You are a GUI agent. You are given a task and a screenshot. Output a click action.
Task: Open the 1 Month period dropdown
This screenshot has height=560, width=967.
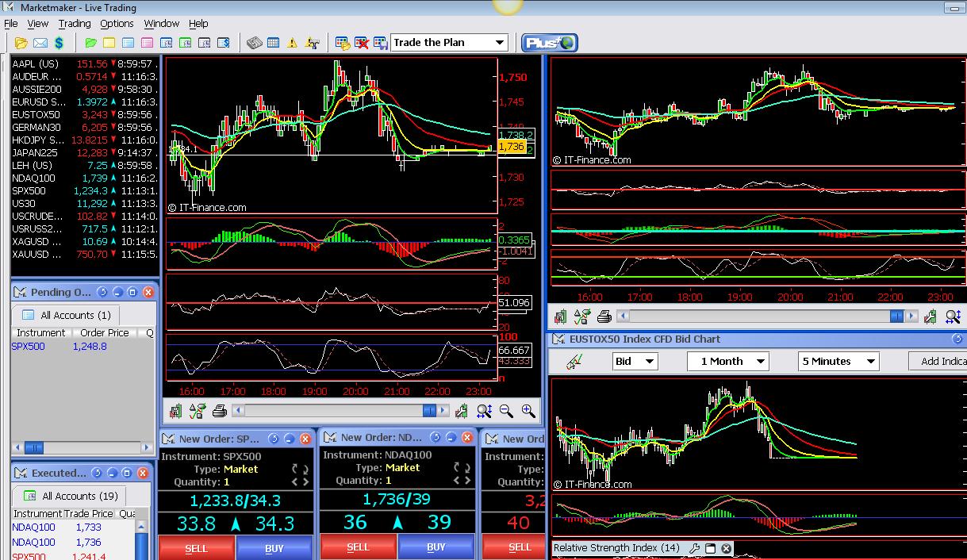(728, 361)
